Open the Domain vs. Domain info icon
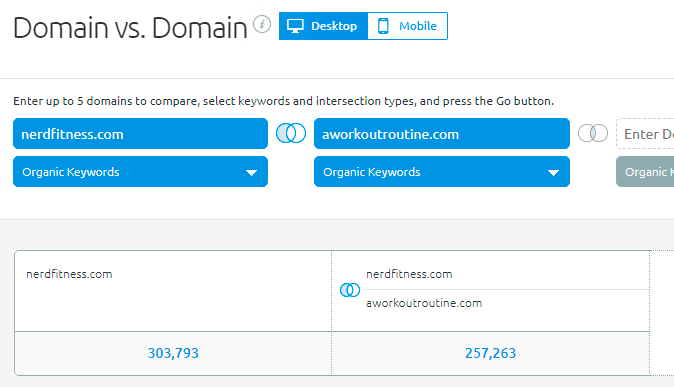 (262, 24)
